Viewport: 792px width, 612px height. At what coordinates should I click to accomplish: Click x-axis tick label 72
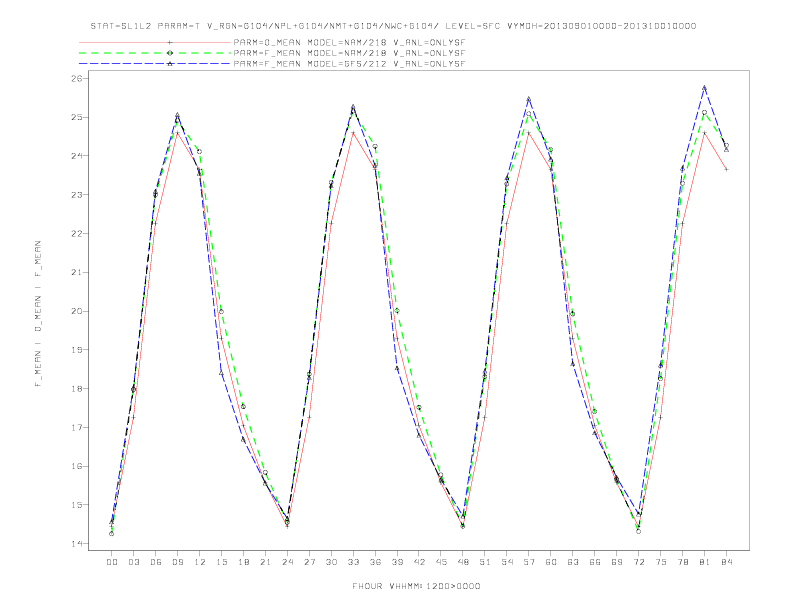pyautogui.click(x=638, y=562)
